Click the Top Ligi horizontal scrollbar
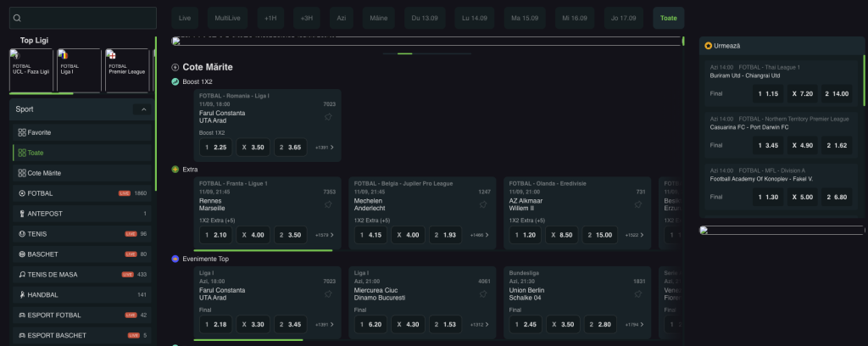868x346 pixels. coord(42,93)
